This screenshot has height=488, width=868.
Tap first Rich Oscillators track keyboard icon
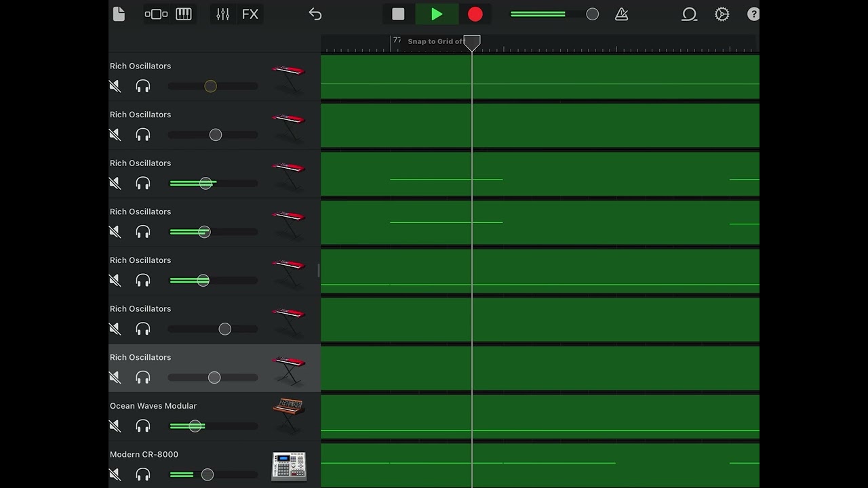tap(289, 79)
